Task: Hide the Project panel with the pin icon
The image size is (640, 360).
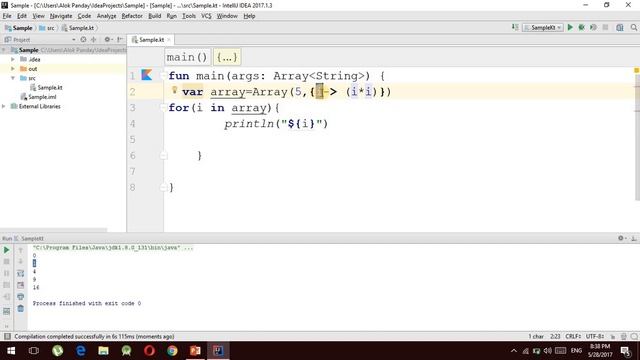Action: point(120,40)
